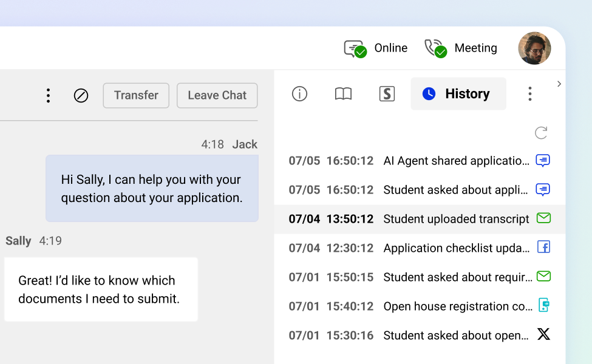Open the S-marked panel icon
Viewport: 592px width, 364px height.
point(387,93)
